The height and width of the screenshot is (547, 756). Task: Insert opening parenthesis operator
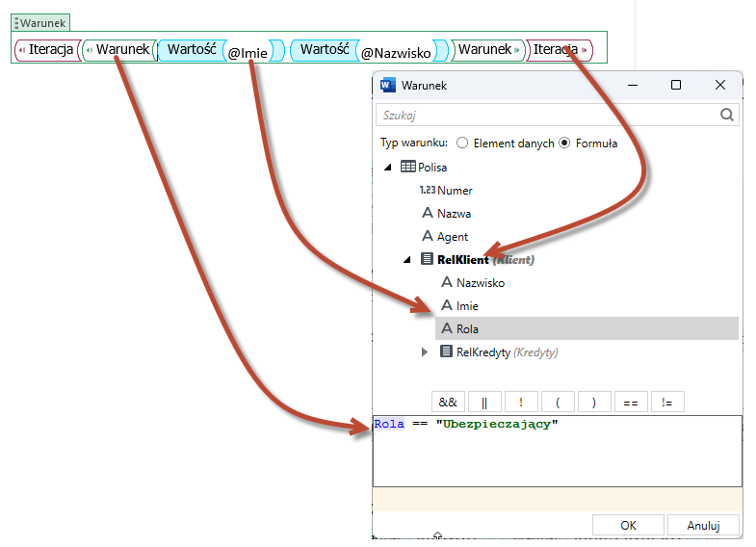558,402
